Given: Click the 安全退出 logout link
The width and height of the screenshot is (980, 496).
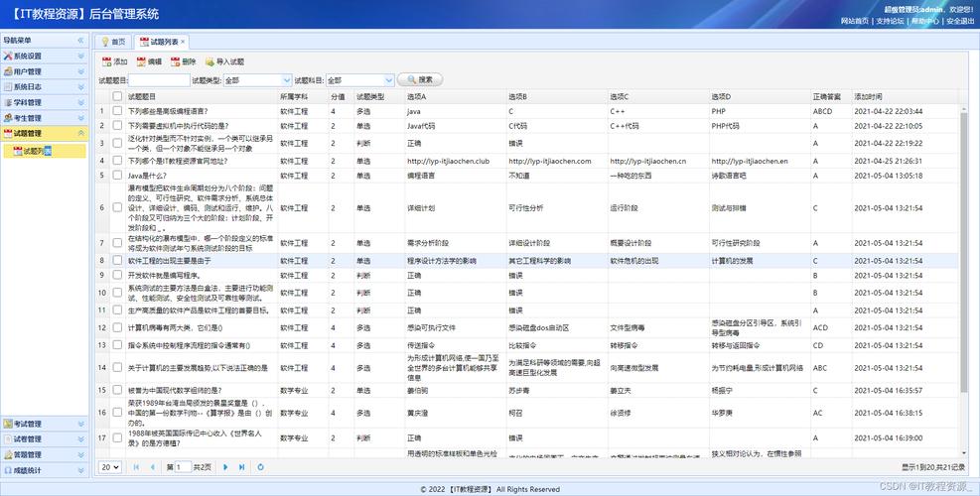Looking at the screenshot, I should [960, 21].
